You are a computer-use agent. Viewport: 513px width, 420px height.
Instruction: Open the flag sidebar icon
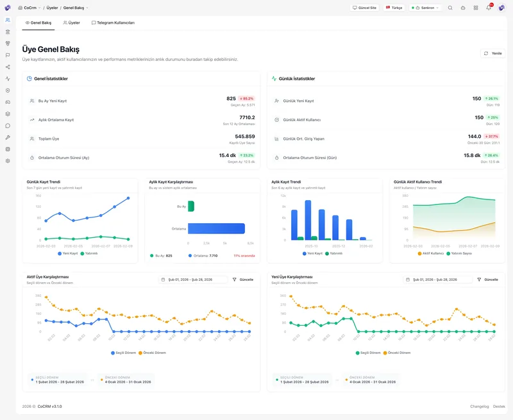(x=8, y=55)
